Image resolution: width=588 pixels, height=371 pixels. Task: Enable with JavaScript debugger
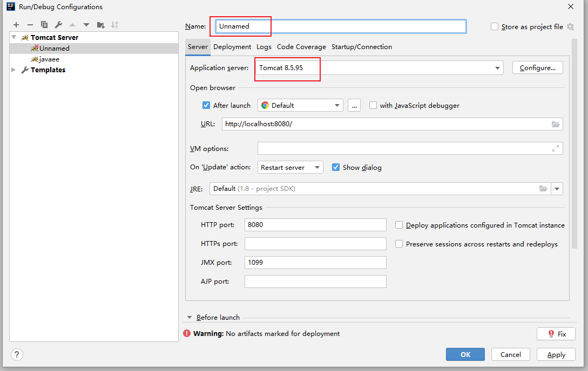[373, 105]
